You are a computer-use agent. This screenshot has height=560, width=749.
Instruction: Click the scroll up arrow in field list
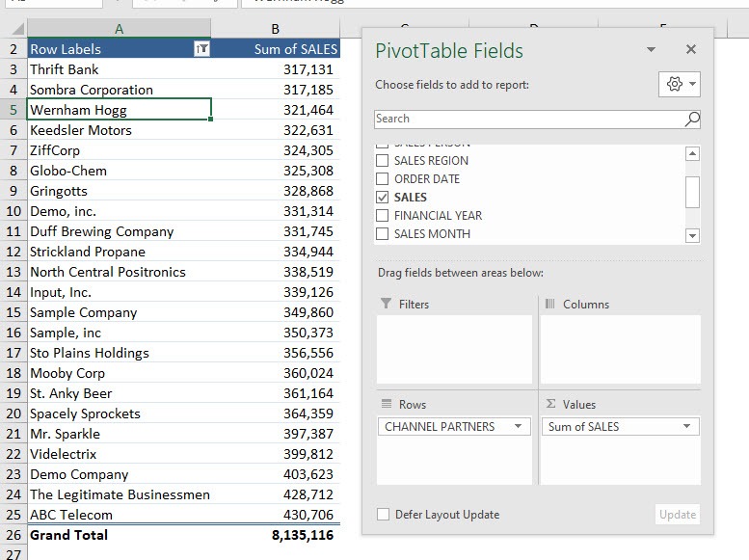(x=692, y=153)
